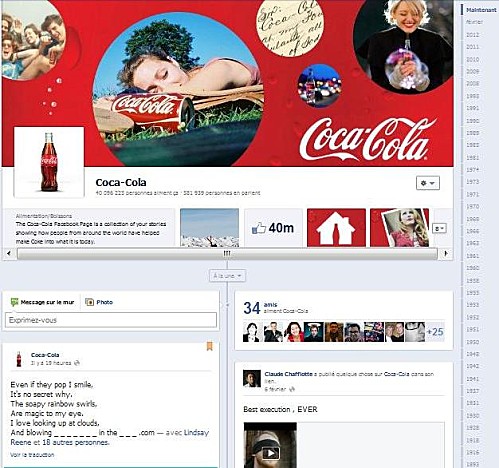Click right arrow of horizontal scrollbar
Image resolution: width=499 pixels, height=468 pixels.
coord(446,253)
